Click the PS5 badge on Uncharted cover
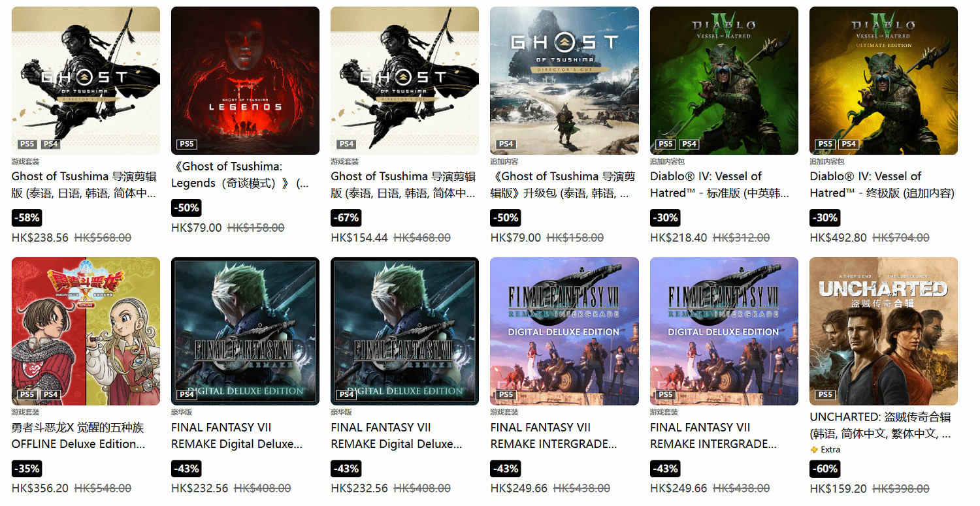 (825, 394)
